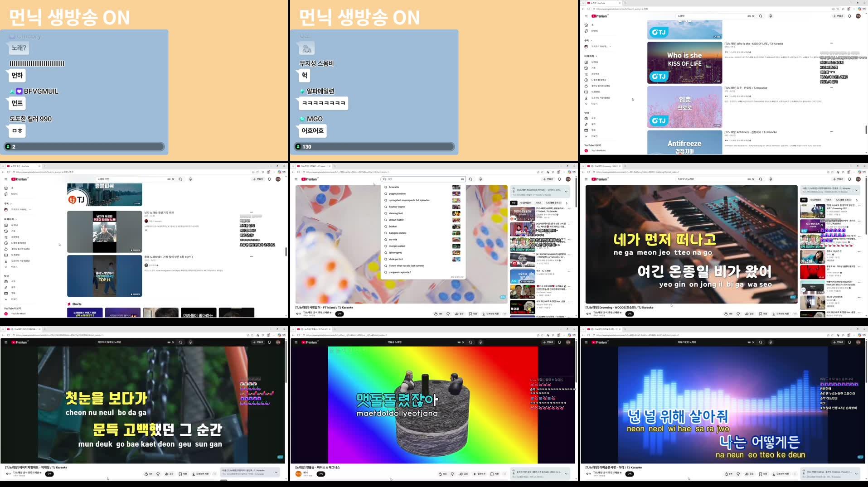The width and height of the screenshot is (868, 487).
Task: Click search icon in Drowning window
Action: point(761,179)
